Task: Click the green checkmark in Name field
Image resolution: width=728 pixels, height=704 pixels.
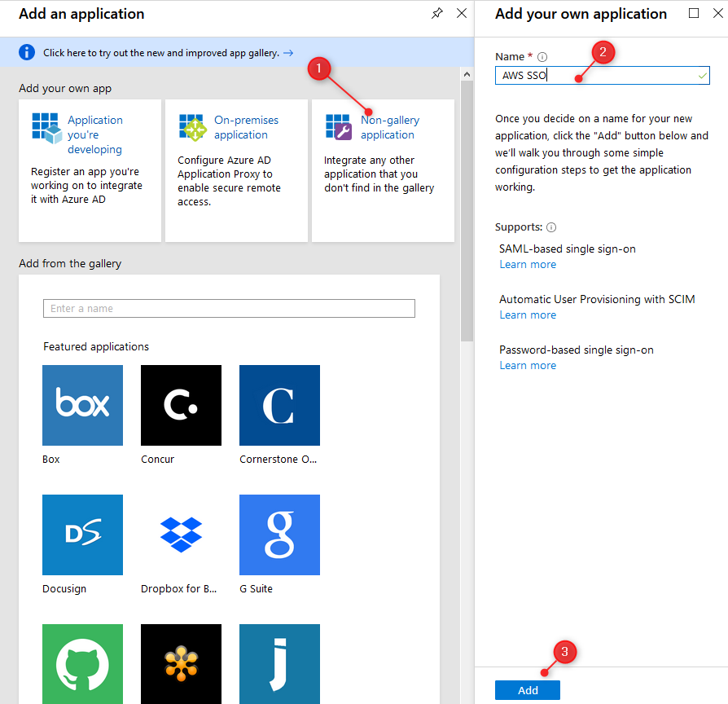Action: [x=703, y=75]
